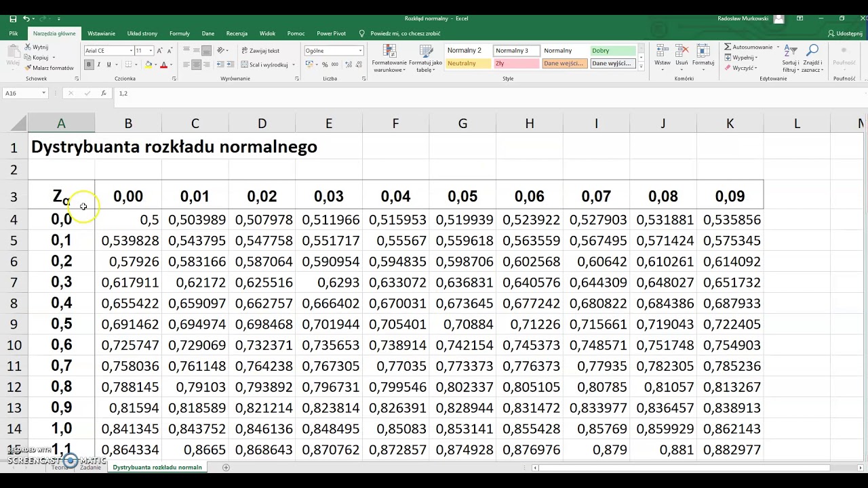The height and width of the screenshot is (488, 868).
Task: Open the font size 11 dropdown
Action: coord(151,51)
